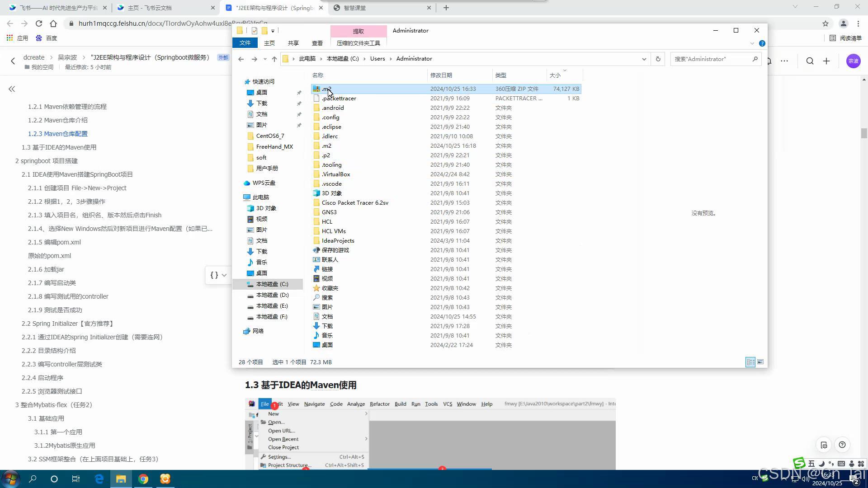
Task: Open Windows taskbar search
Action: (33, 479)
